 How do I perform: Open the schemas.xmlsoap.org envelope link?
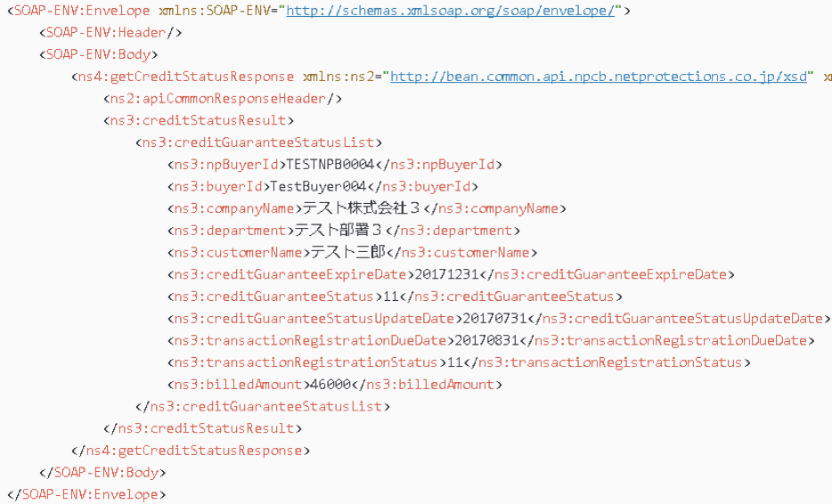(451, 11)
